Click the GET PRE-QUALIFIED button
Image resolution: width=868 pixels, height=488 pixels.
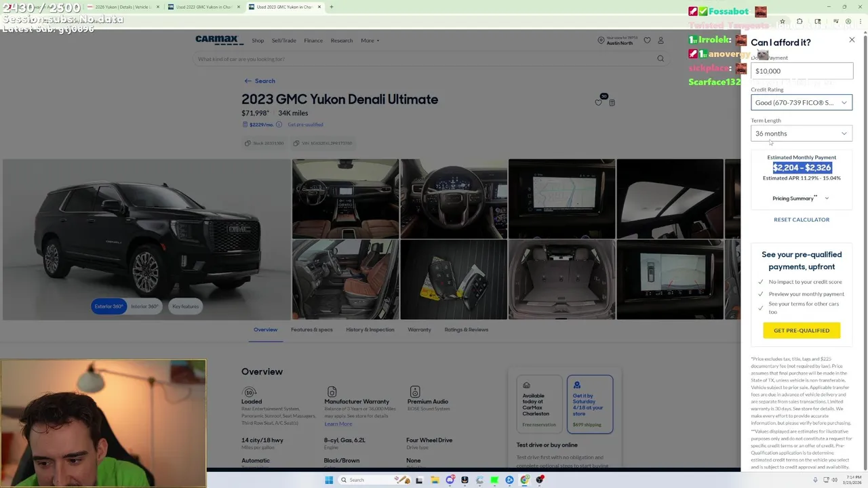pos(802,330)
